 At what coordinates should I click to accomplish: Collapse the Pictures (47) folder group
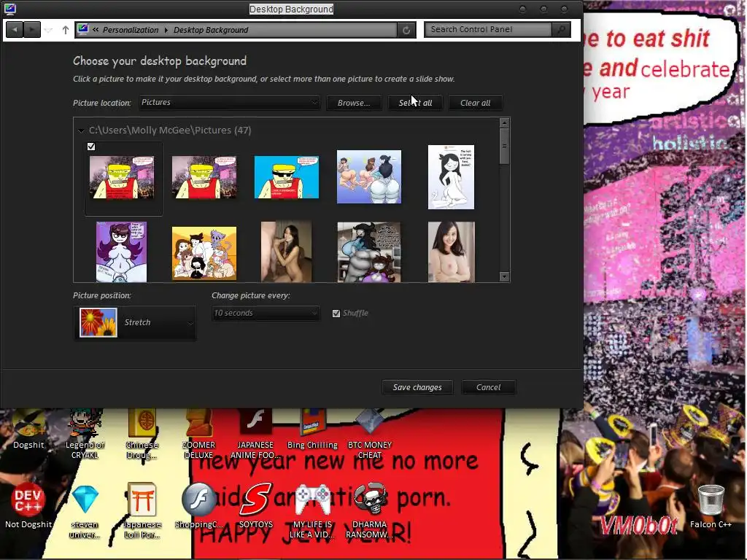(81, 131)
